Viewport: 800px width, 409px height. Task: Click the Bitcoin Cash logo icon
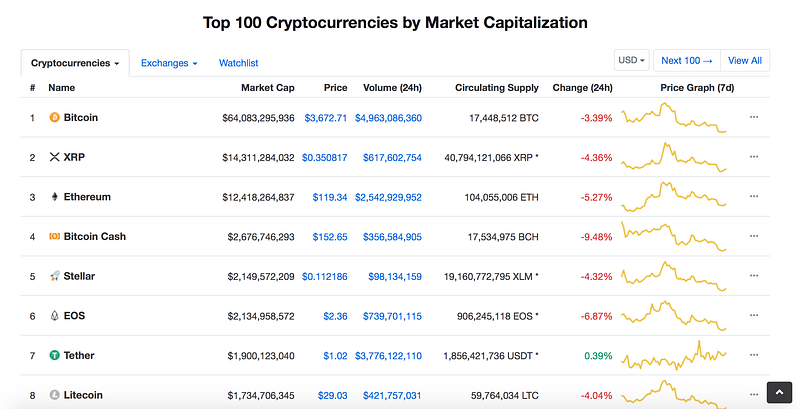coord(54,237)
